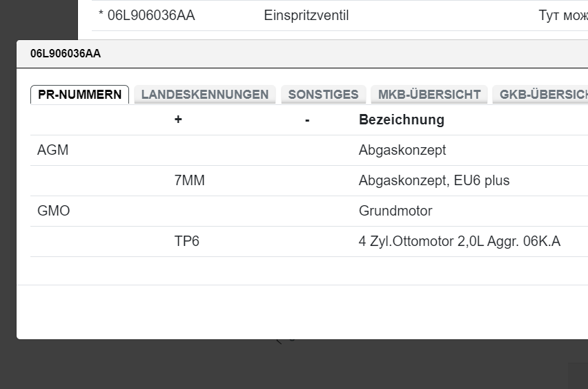The height and width of the screenshot is (389, 588).
Task: Switch to the PR-NUMMERN tab
Action: coord(79,95)
